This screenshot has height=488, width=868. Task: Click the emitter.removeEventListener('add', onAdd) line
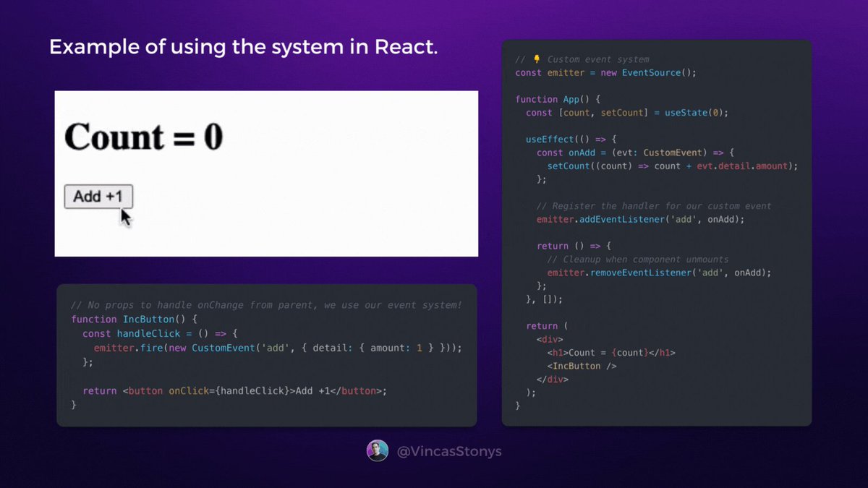(x=660, y=273)
